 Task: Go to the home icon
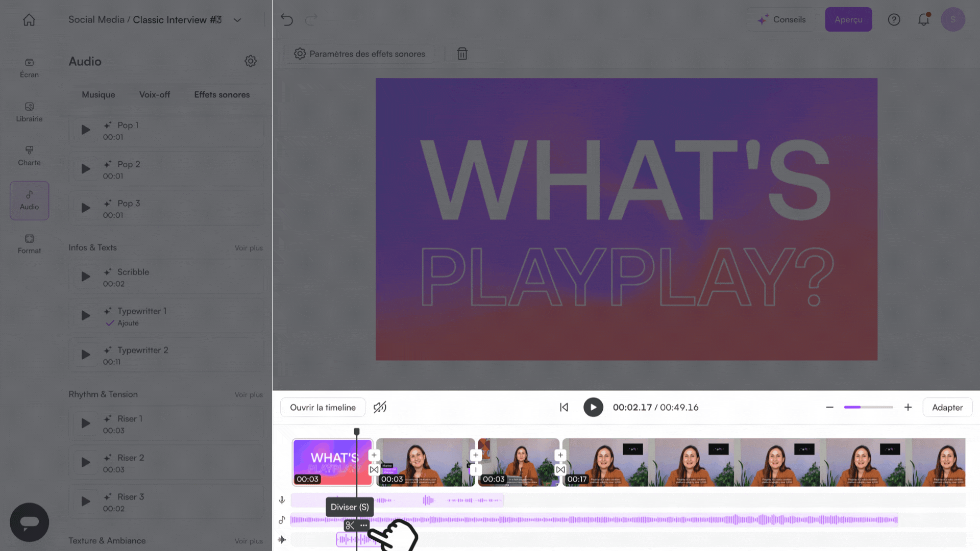[29, 20]
